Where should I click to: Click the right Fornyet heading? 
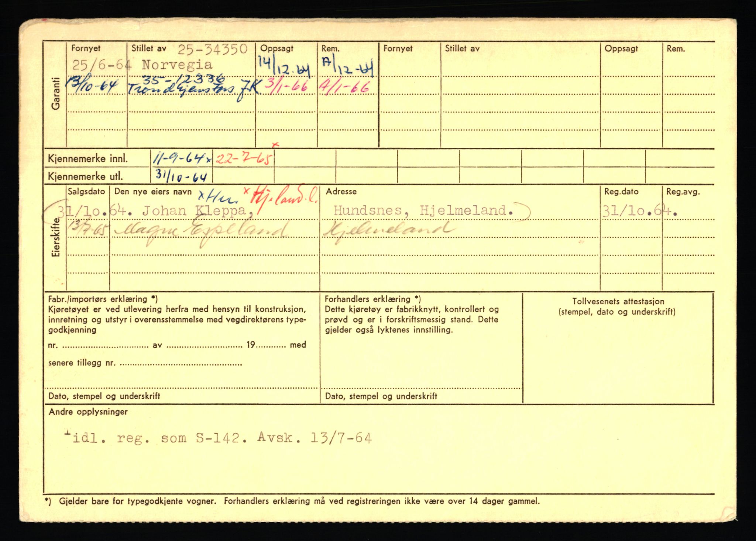[398, 48]
